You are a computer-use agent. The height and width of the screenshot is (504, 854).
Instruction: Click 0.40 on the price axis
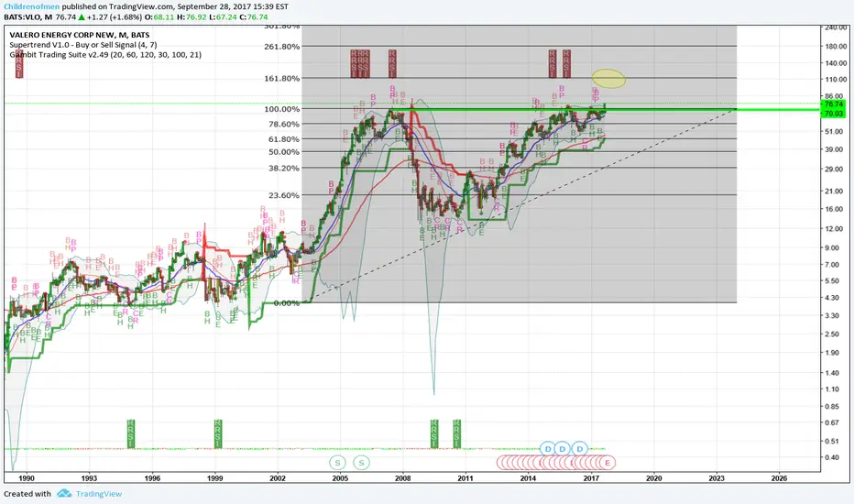coord(832,457)
